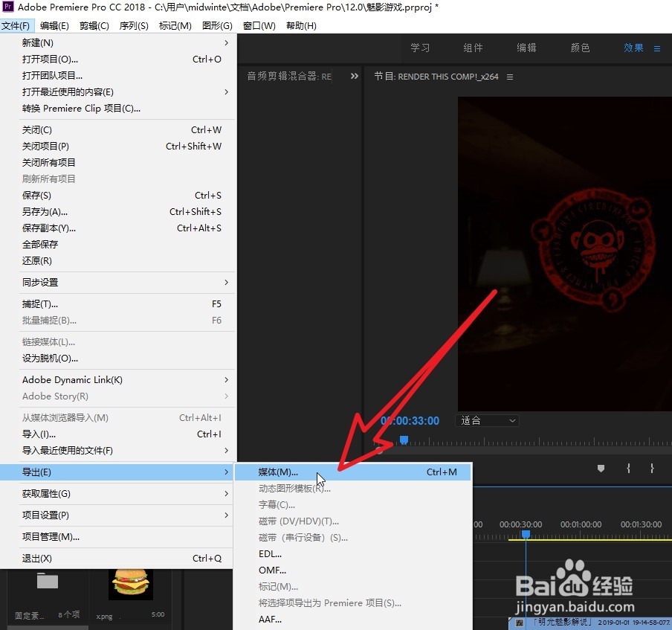This screenshot has height=630, width=672.
Task: Select the hamburger x.png thumbnail
Action: (131, 584)
